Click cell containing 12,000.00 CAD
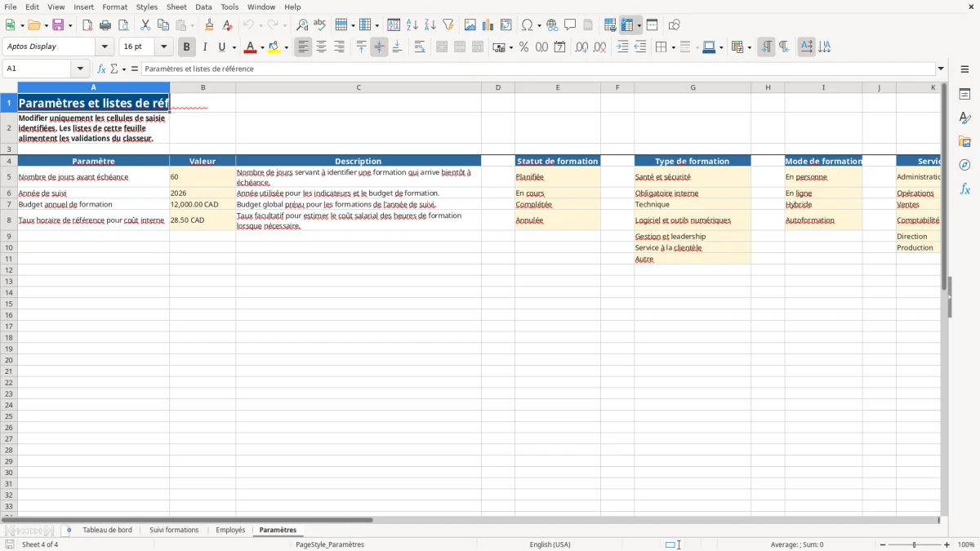 (x=203, y=204)
